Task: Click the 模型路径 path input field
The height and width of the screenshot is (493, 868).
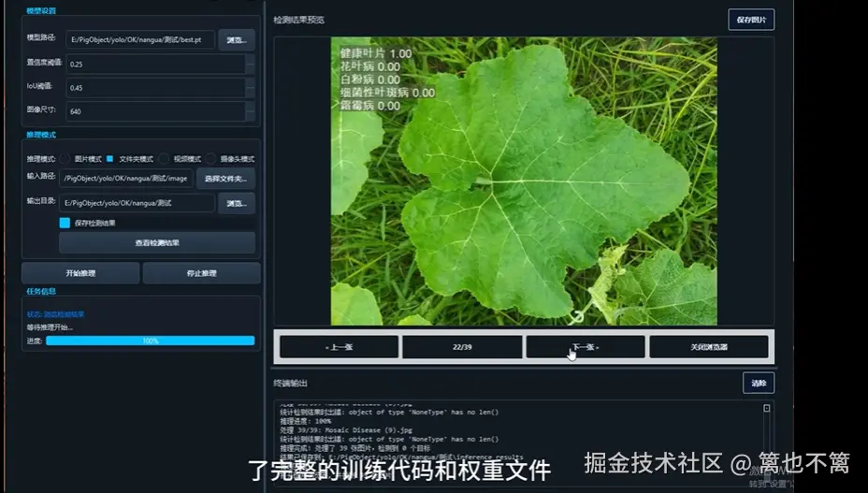Action: click(140, 40)
